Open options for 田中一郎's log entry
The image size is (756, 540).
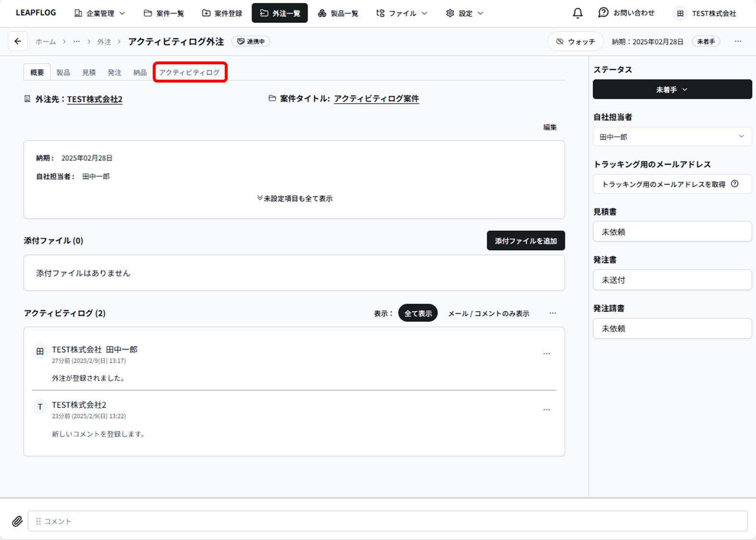[546, 354]
